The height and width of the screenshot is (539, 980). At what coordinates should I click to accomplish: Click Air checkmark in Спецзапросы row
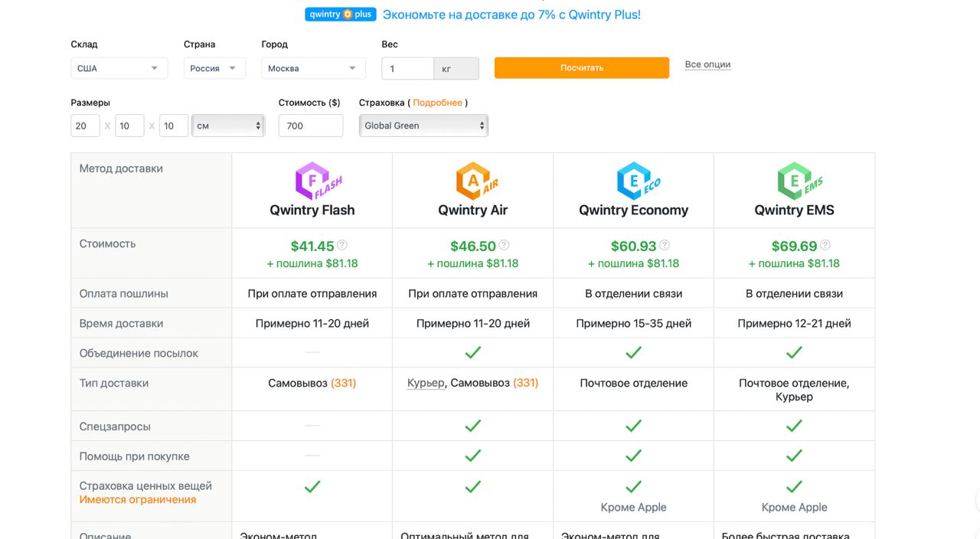pos(473,426)
